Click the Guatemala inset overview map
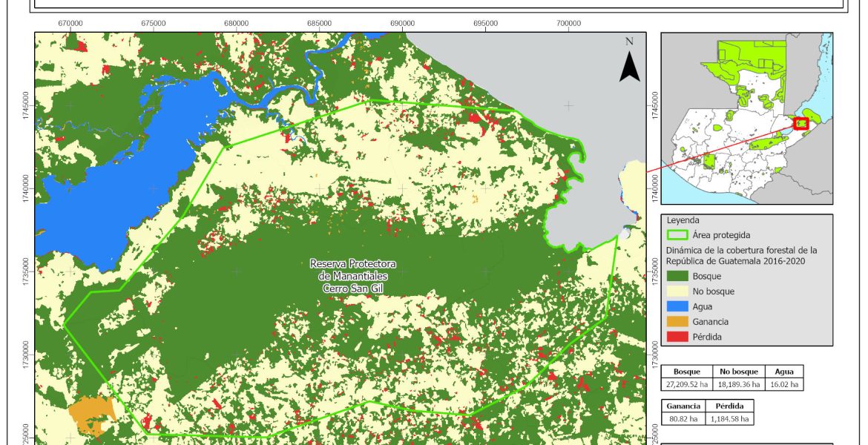868x445 pixels. click(746, 119)
